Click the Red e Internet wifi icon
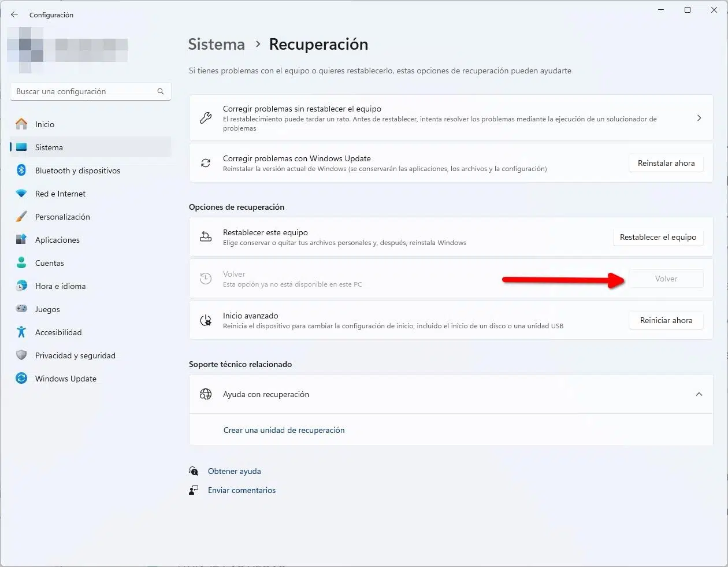Image resolution: width=728 pixels, height=567 pixels. (21, 194)
